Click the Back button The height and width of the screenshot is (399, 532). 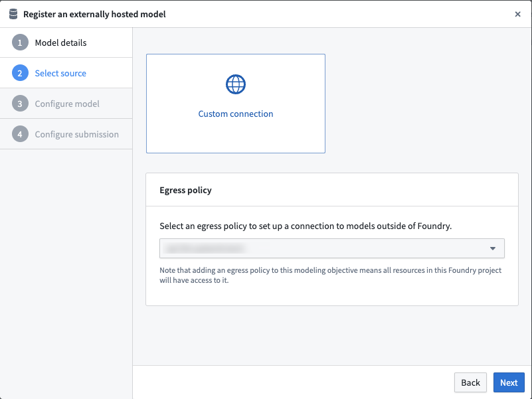point(470,382)
